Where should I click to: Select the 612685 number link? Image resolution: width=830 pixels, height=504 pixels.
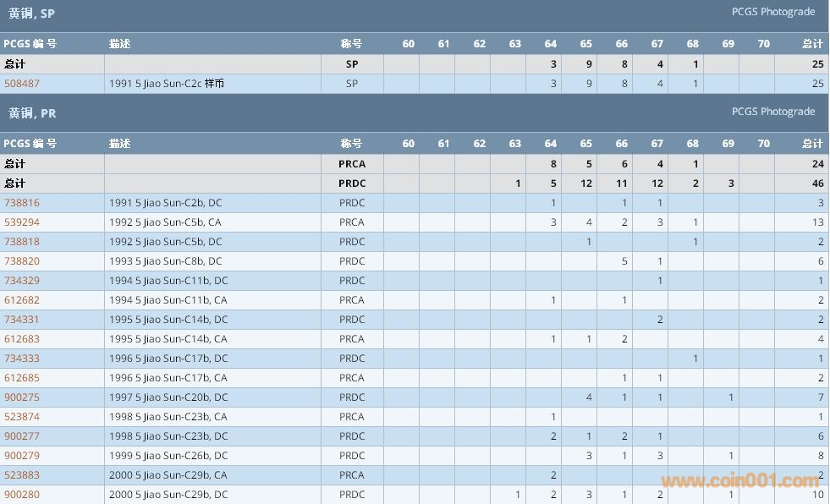pyautogui.click(x=22, y=378)
